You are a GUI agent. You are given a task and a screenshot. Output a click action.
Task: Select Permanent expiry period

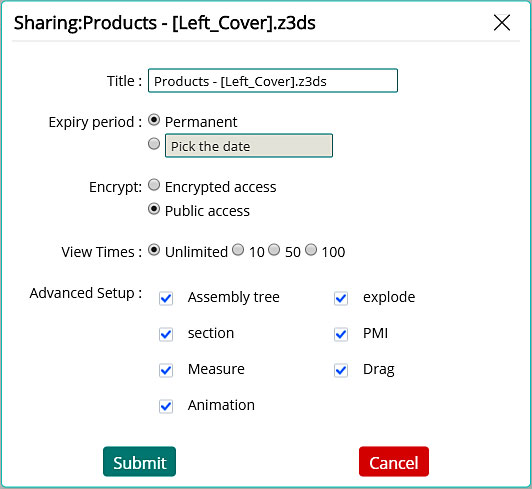pos(154,120)
